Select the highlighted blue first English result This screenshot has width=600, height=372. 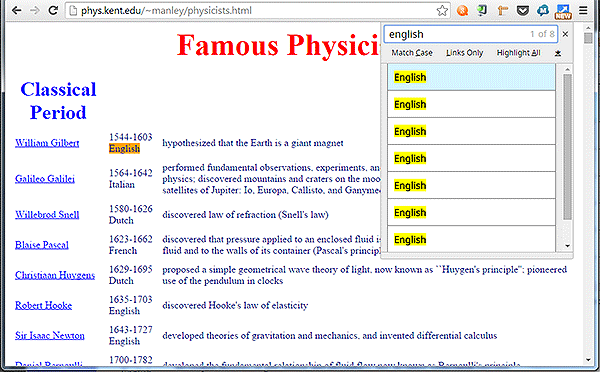point(471,77)
